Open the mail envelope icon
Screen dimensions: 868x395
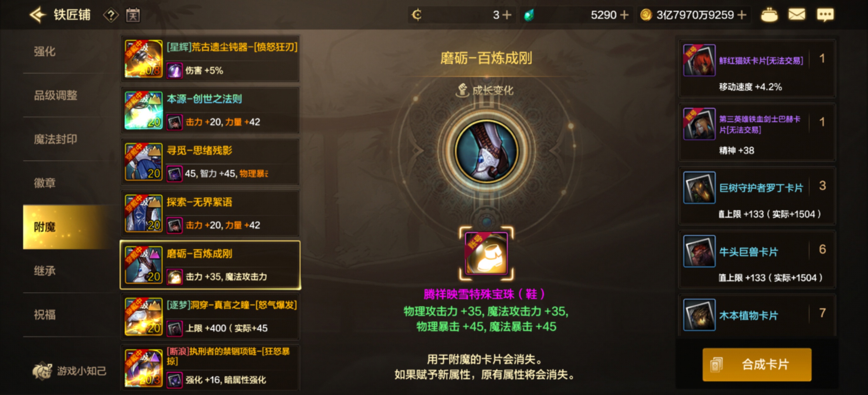coord(797,15)
